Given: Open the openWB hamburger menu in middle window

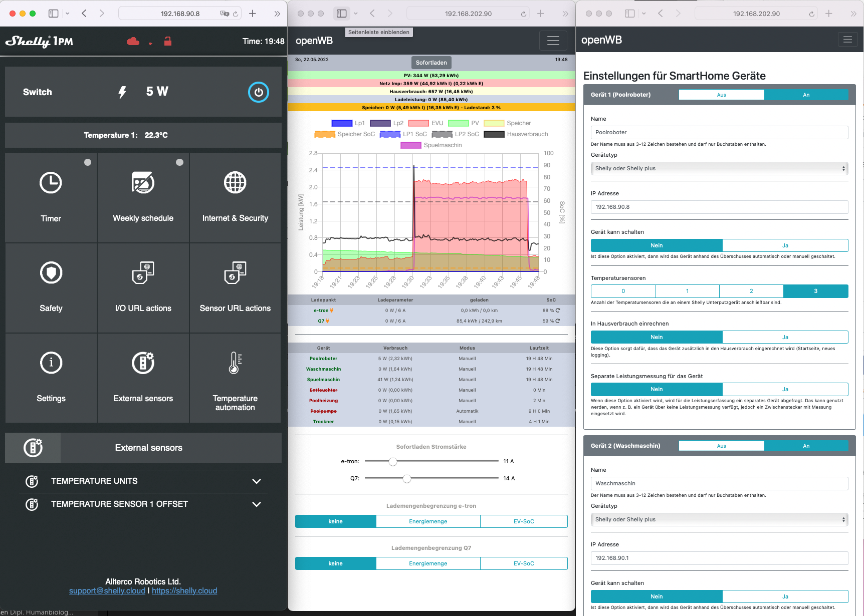Looking at the screenshot, I should (553, 41).
